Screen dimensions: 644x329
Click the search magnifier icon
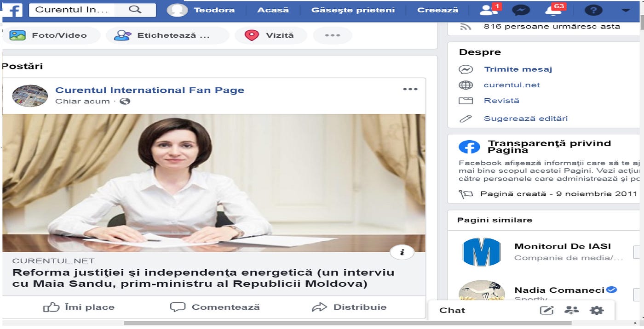point(135,10)
